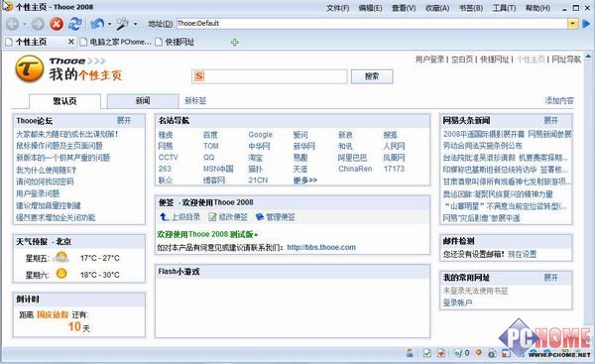The height and width of the screenshot is (364, 595).
Task: Go forward with the forward arrow button
Action: click(38, 24)
